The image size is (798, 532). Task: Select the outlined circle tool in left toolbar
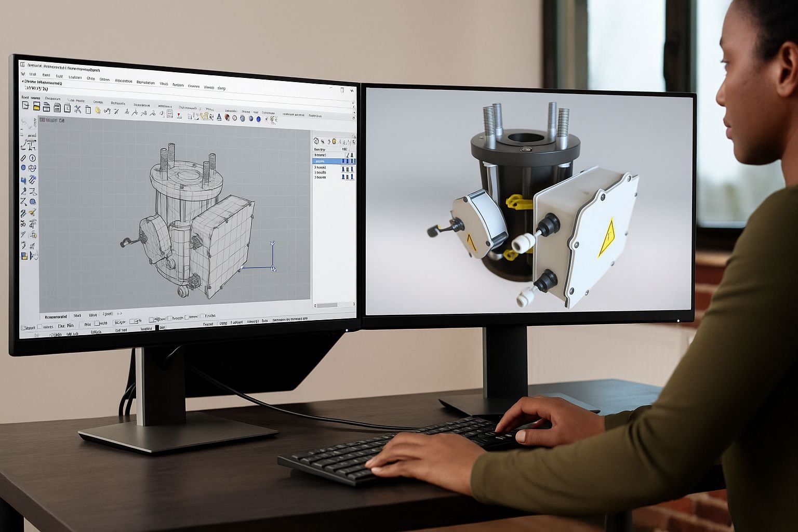coord(32,158)
